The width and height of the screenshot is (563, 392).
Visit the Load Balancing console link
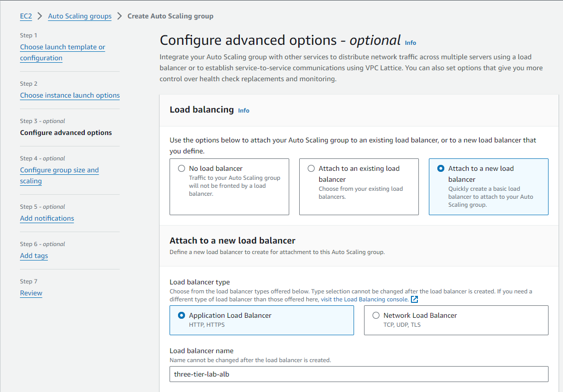tap(375, 299)
